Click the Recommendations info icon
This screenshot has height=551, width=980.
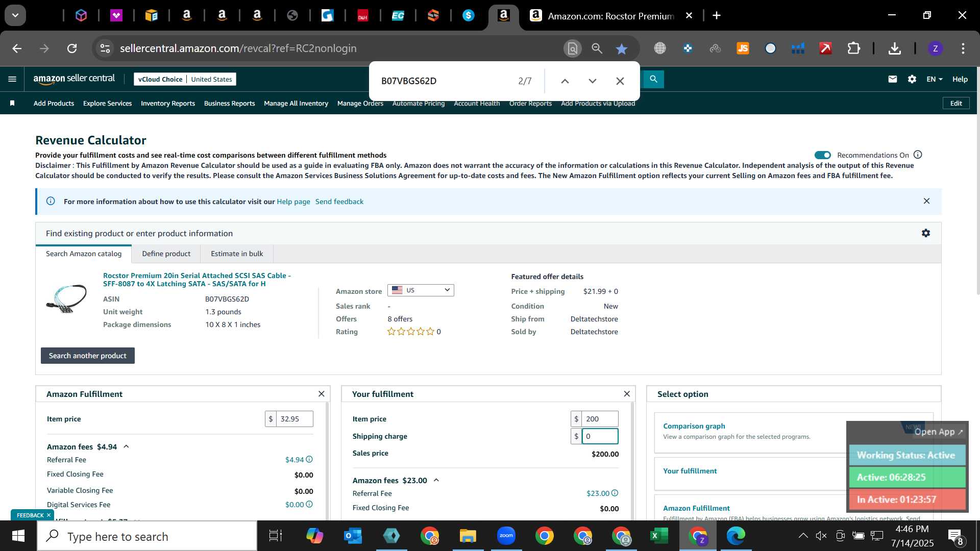tap(918, 155)
